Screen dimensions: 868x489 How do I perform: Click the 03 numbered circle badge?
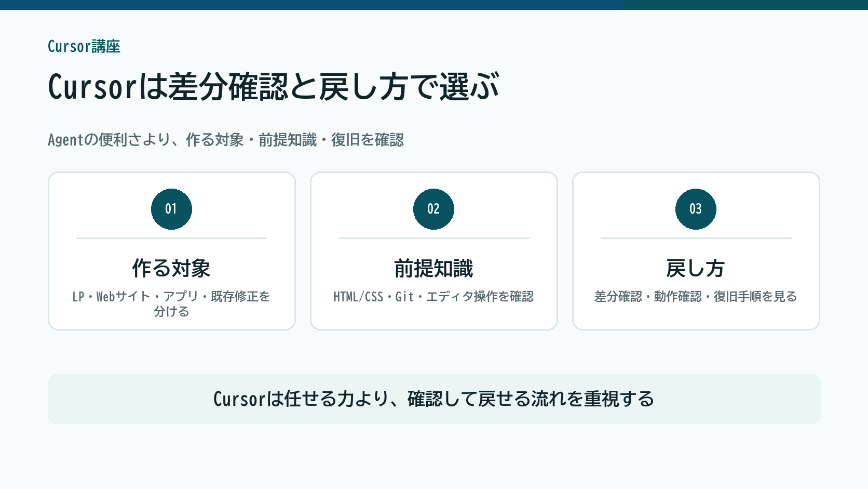[696, 209]
